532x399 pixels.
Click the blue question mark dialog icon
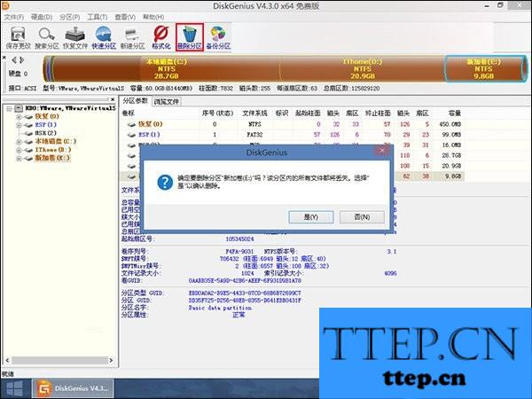tap(165, 182)
